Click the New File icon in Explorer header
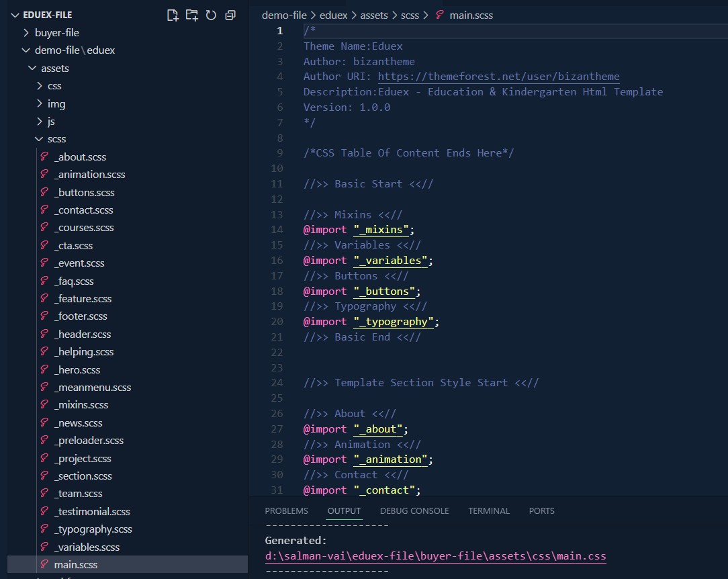The width and height of the screenshot is (728, 579). (173, 15)
